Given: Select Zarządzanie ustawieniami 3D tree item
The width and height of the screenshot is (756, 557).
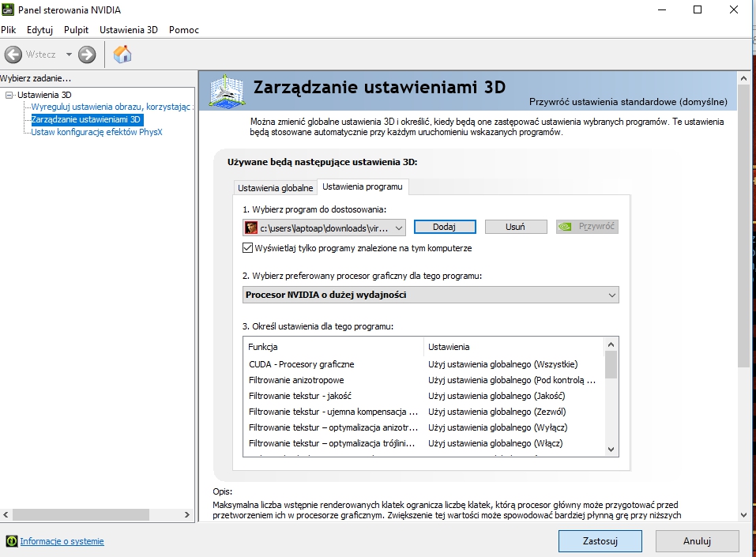Looking at the screenshot, I should click(86, 119).
